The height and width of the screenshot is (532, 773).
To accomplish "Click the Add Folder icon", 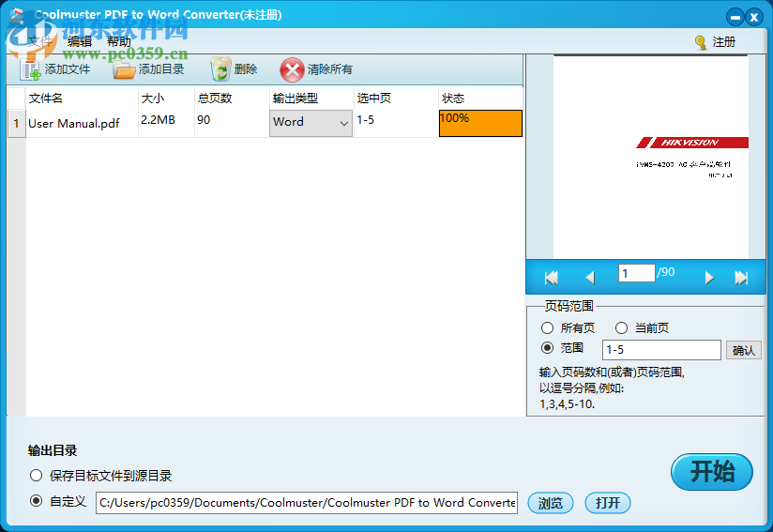I will pos(124,69).
